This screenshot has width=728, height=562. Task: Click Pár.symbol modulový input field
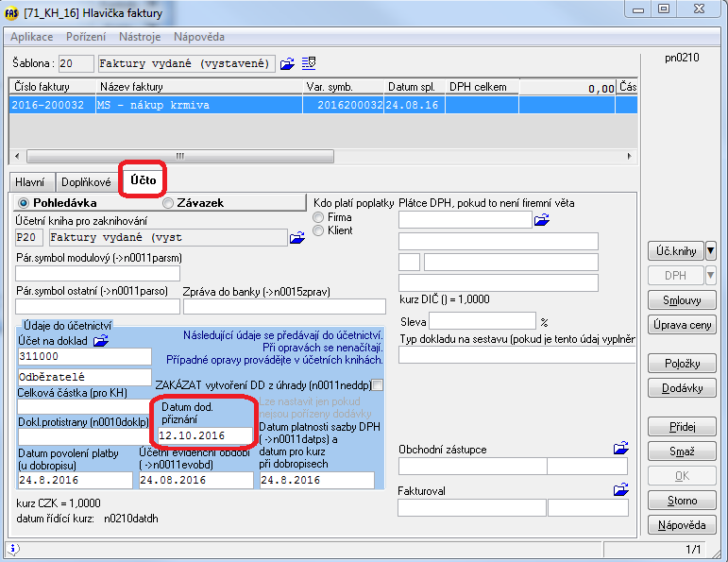97,274
